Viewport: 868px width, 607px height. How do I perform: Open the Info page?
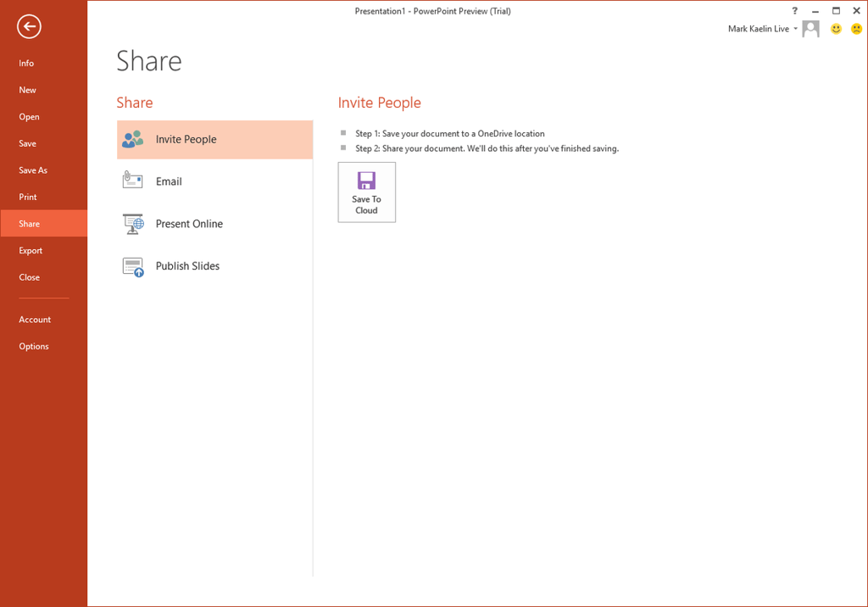tap(44, 63)
